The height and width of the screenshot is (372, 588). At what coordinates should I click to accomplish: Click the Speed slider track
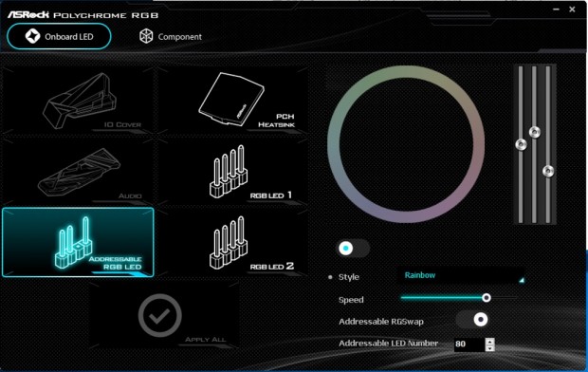459,298
